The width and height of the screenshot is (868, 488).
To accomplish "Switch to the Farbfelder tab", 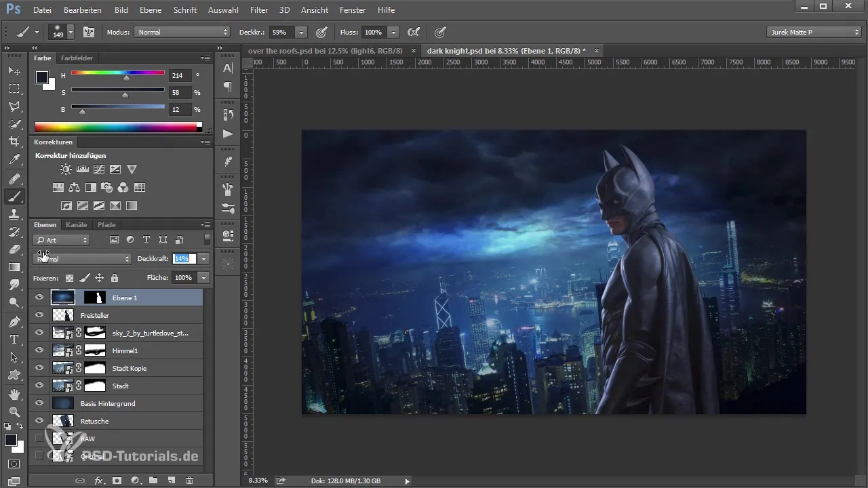I will (77, 58).
